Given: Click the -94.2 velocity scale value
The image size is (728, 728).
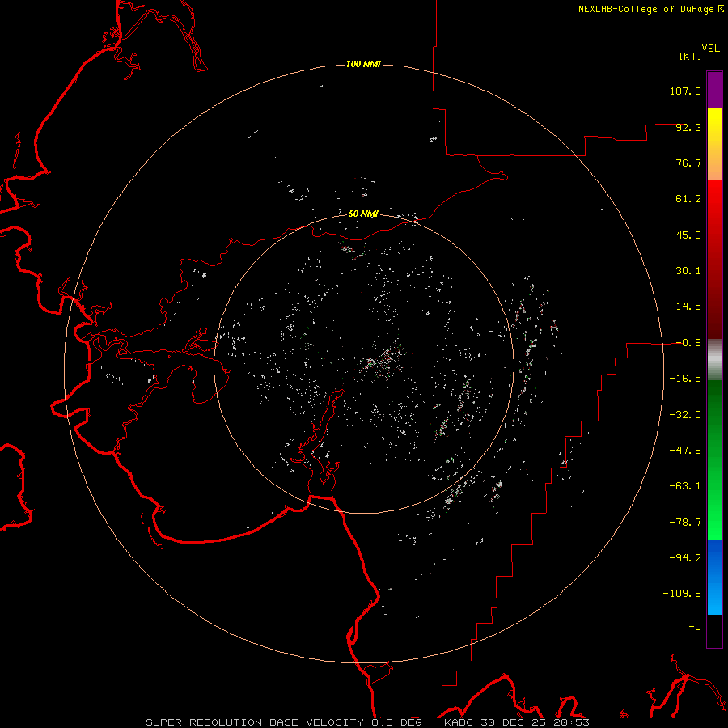Looking at the screenshot, I should 685,557.
